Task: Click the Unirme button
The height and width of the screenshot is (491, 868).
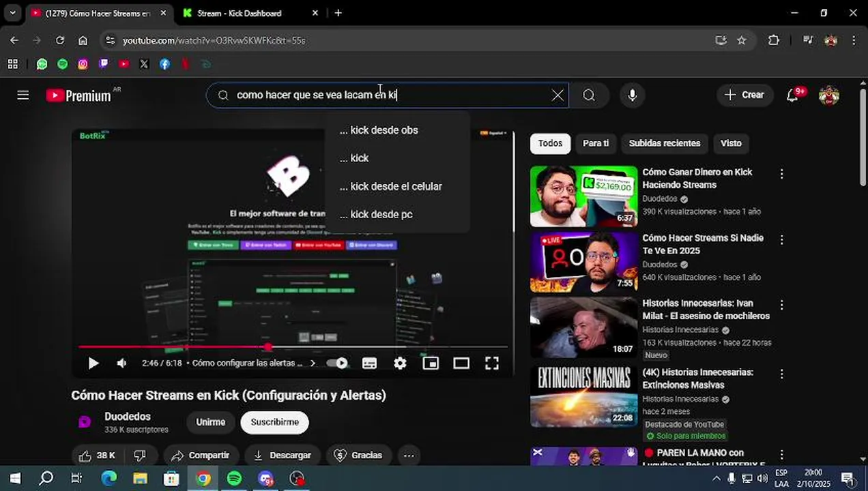Action: 210,422
